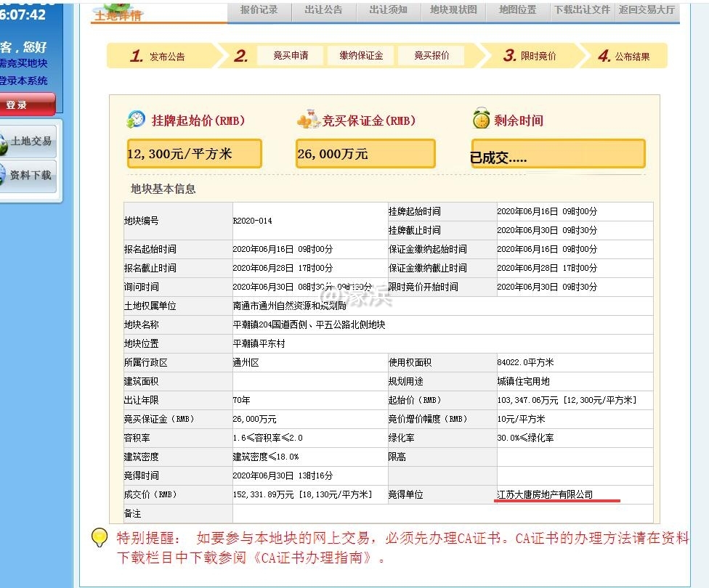Switch to the 地图位置 tab
Screen dimensions: 709x588
pyautogui.click(x=516, y=11)
